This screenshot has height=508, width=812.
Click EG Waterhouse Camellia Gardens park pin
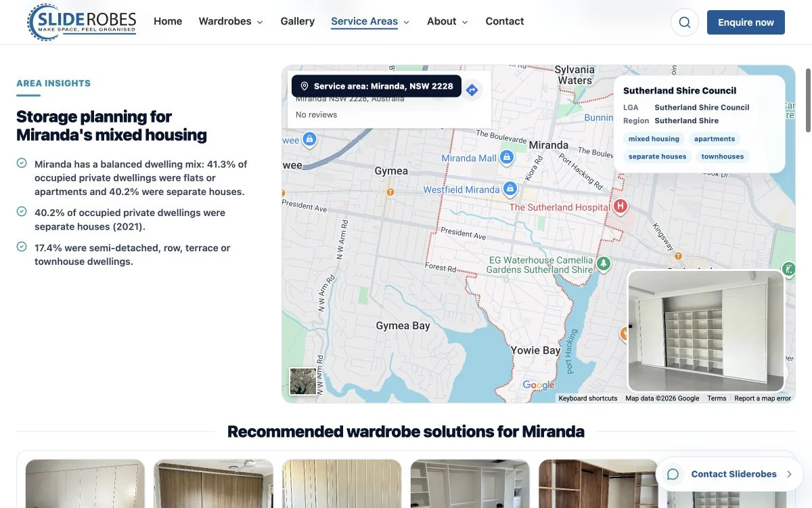pyautogui.click(x=603, y=263)
